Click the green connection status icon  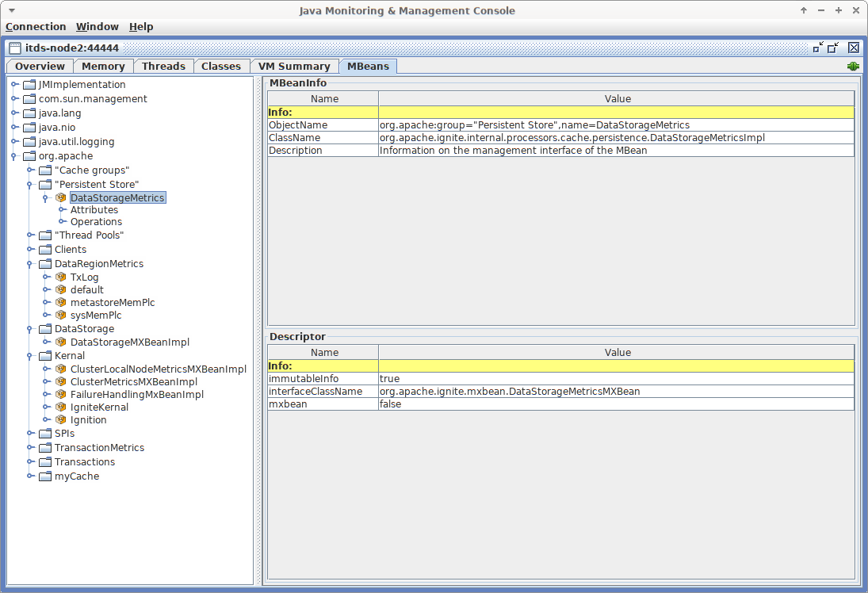tap(853, 67)
